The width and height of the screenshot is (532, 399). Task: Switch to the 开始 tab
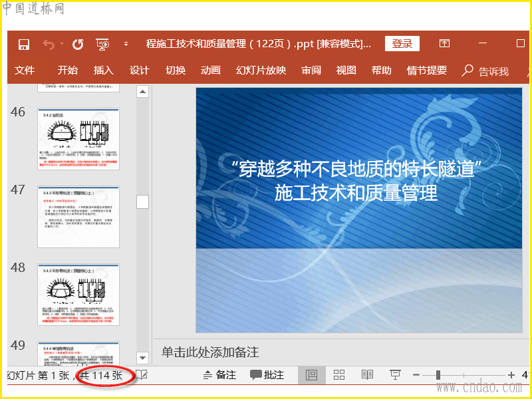click(x=68, y=70)
